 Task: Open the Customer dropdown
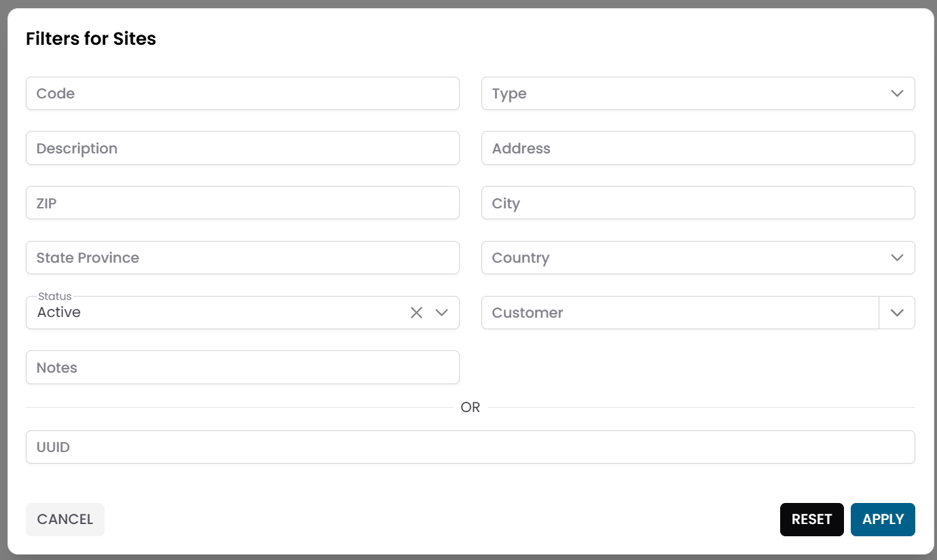point(897,312)
